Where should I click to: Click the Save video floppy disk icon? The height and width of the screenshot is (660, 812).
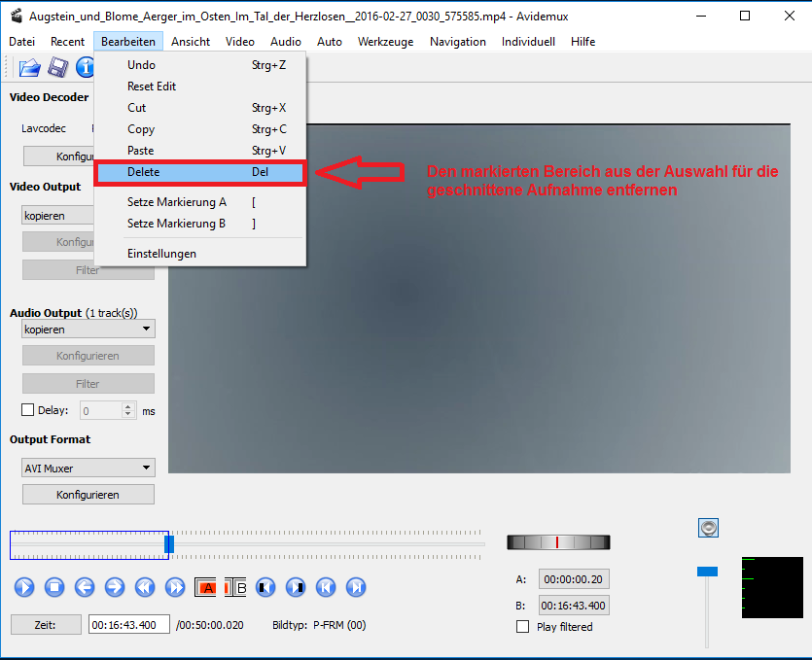point(58,67)
